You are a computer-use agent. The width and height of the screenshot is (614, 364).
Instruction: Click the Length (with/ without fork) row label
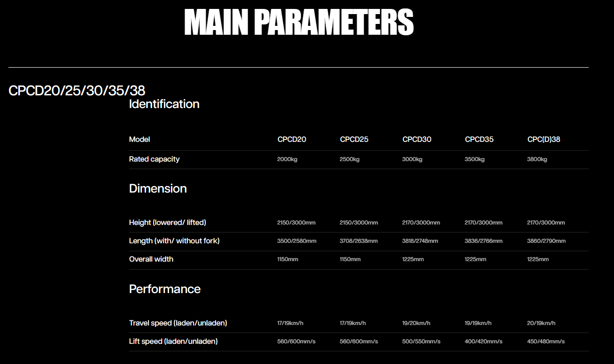174,241
